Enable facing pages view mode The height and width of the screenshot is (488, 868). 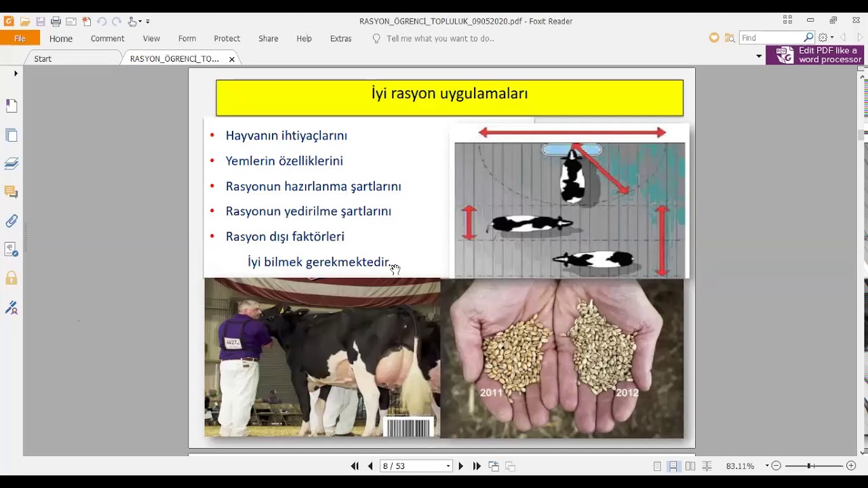coord(690,466)
